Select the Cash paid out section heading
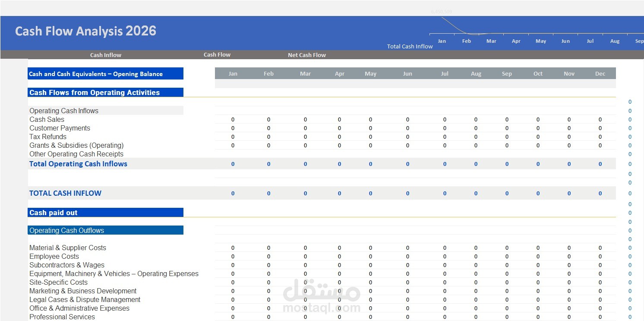 [106, 213]
